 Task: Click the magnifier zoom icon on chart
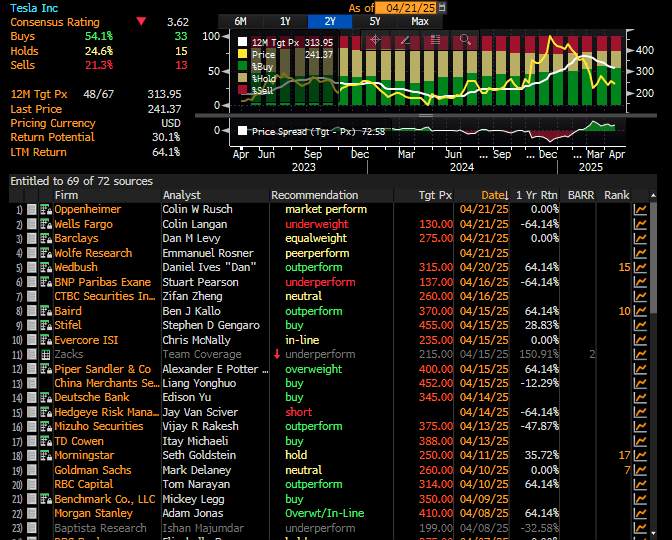click(x=465, y=41)
